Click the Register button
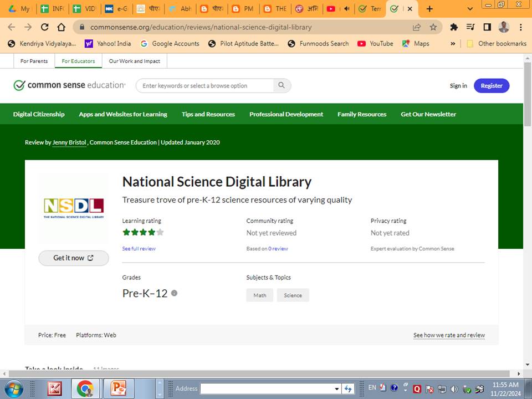Viewport: 532px width, 399px height. (492, 85)
